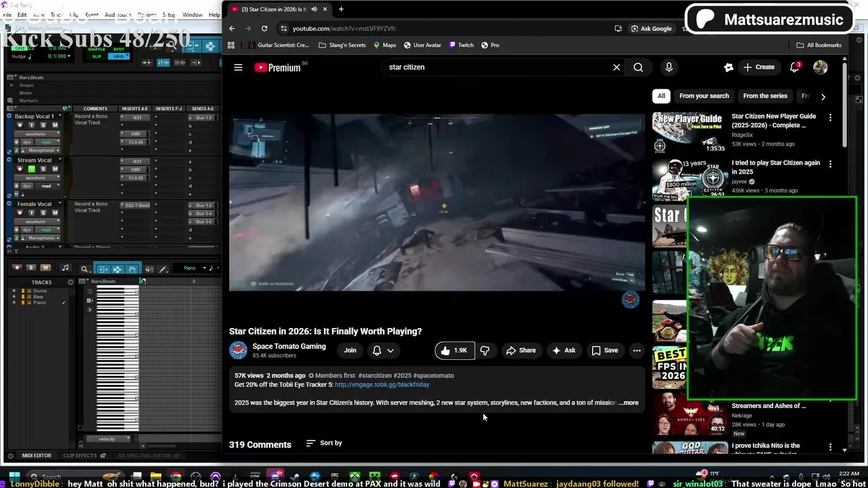Expand the Tempo ruler in Pro Tools
The width and height of the screenshot is (868, 488).
pyautogui.click(x=11, y=85)
